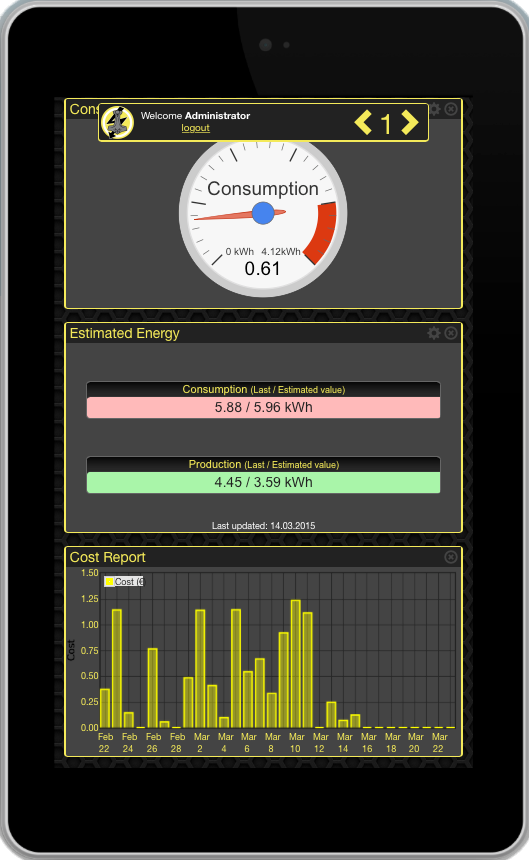Click the blue gauge needle hub
This screenshot has width=529, height=860.
[x=263, y=213]
